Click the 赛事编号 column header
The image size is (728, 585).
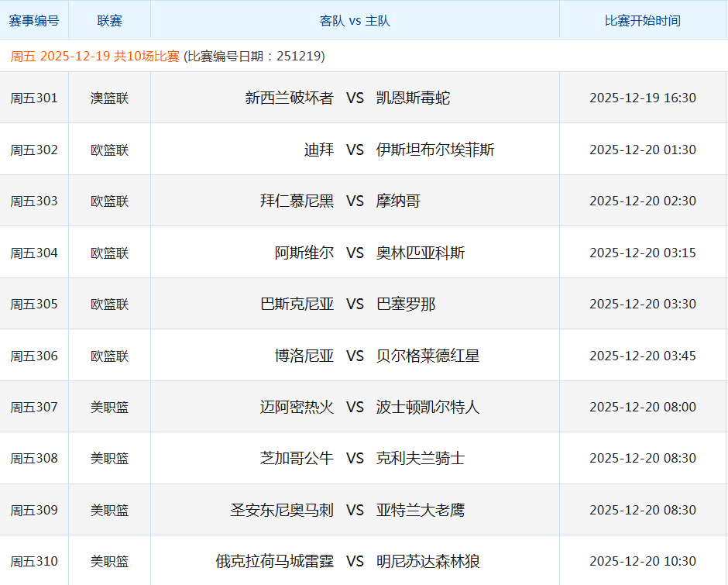[x=35, y=20]
